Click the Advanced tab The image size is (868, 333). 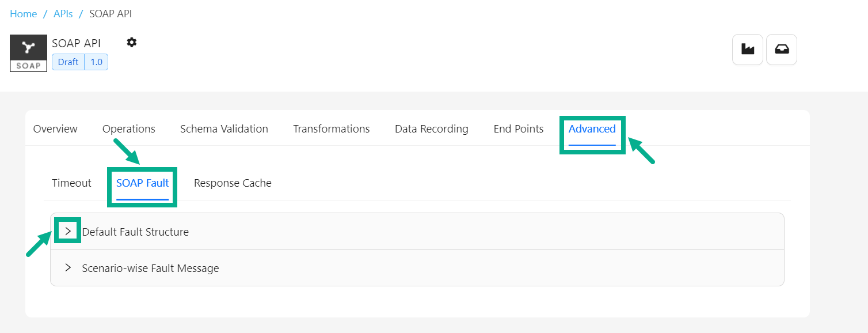coord(592,129)
